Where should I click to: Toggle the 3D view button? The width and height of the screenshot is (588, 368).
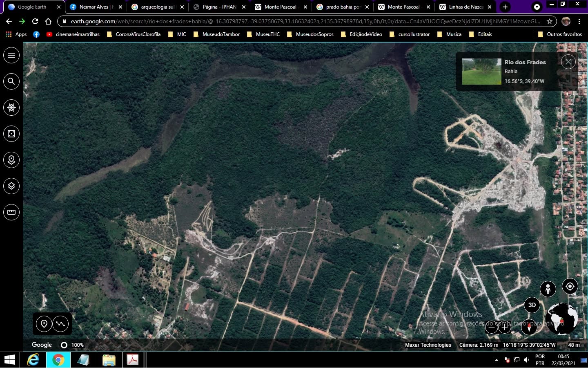pyautogui.click(x=532, y=305)
